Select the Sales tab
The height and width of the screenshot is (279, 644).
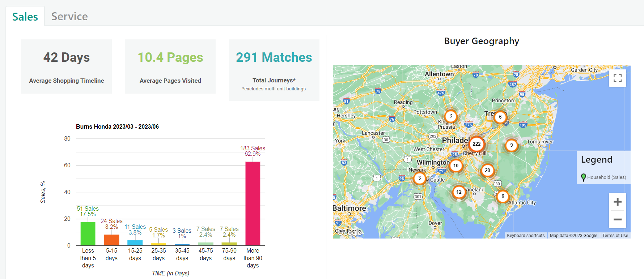click(x=25, y=17)
